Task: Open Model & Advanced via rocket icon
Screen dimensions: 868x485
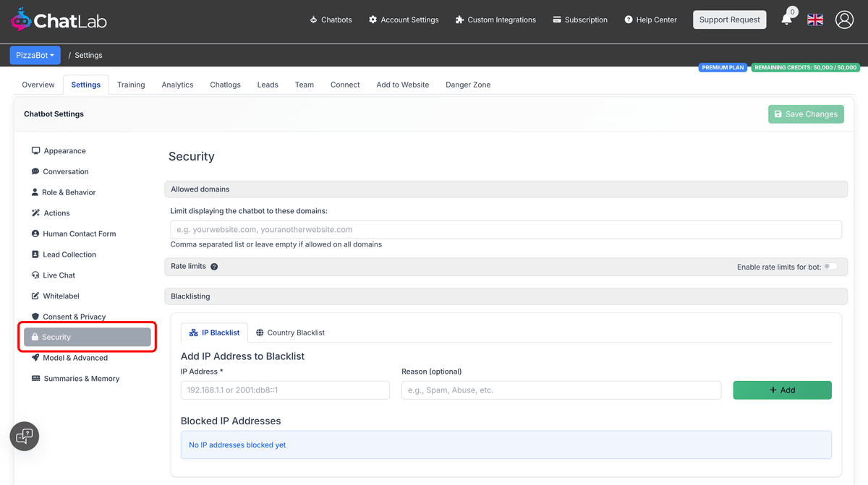Action: (x=36, y=358)
